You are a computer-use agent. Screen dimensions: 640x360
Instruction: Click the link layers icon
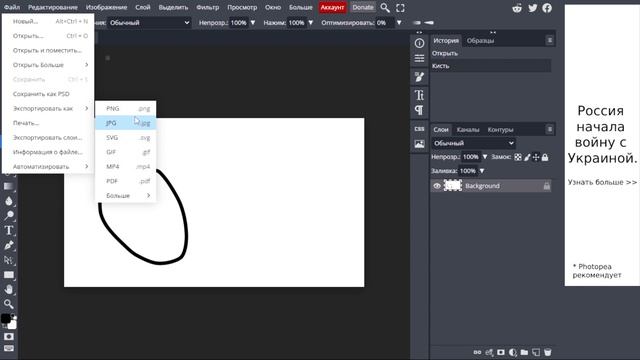(x=477, y=352)
